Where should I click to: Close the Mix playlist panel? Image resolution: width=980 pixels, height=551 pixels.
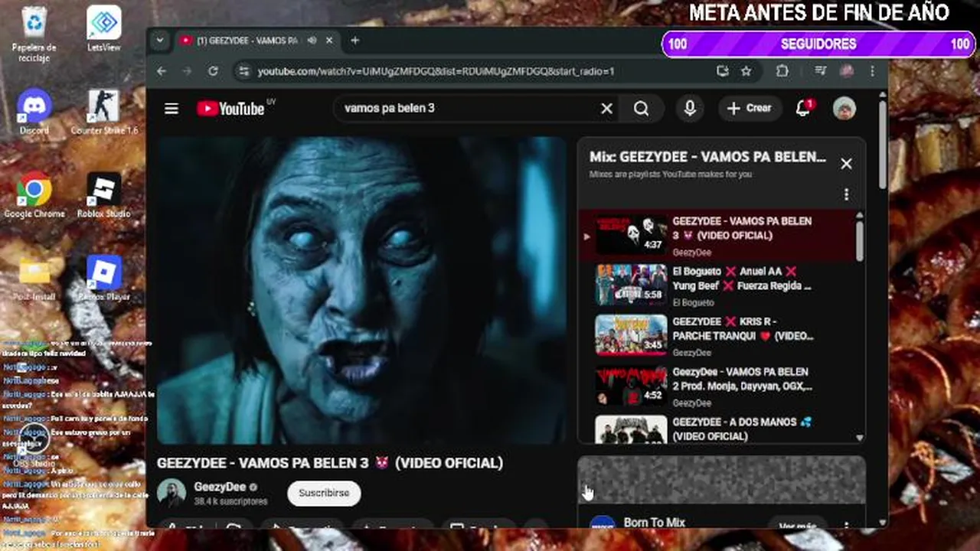846,164
